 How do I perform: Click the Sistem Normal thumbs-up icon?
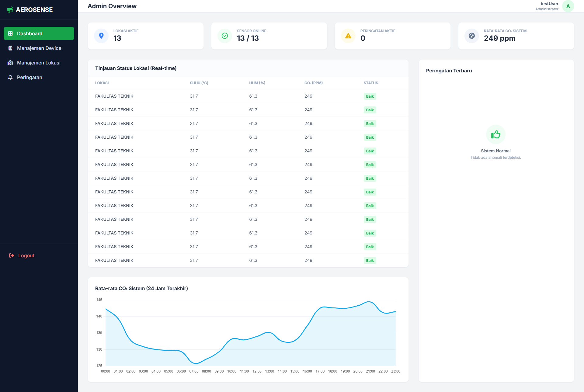496,134
